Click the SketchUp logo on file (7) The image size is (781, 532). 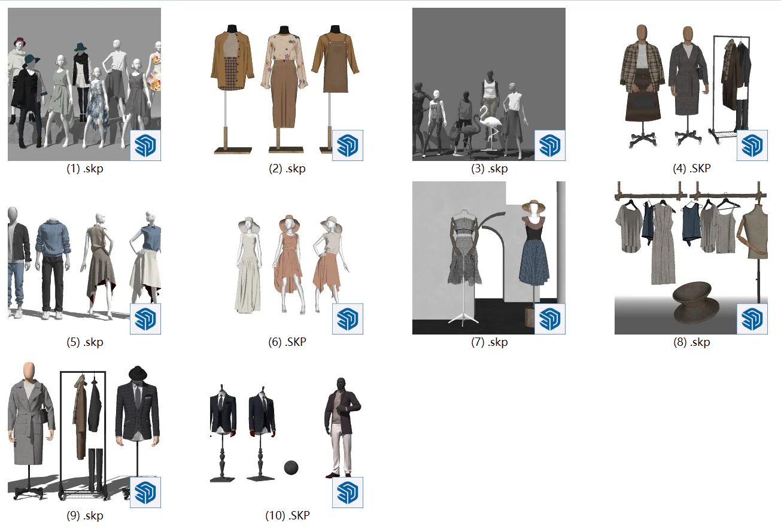click(551, 318)
